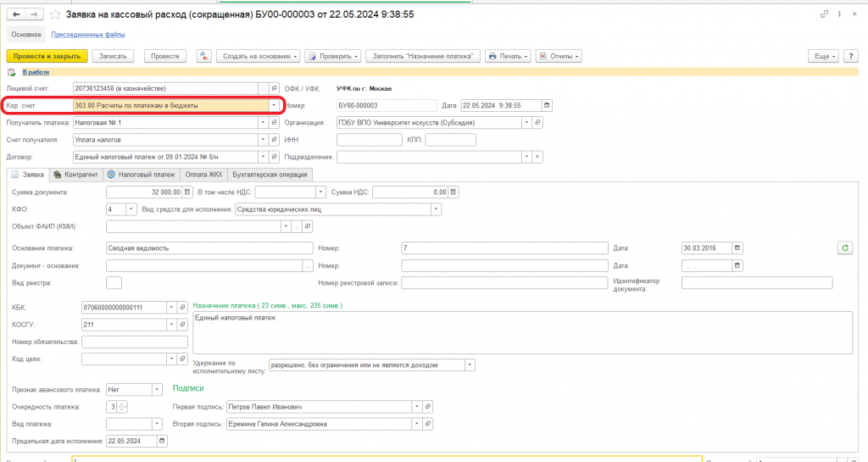
Task: Go back with the left arrow button
Action: (17, 14)
